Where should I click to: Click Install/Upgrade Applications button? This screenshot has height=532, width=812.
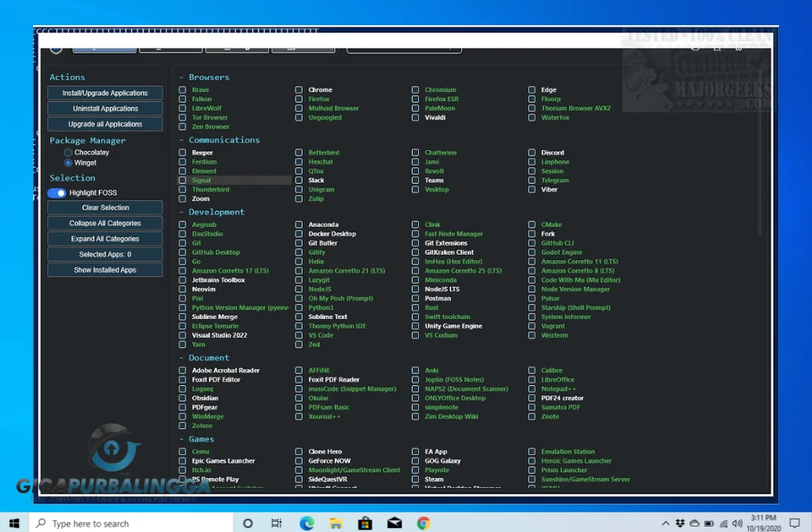[105, 94]
